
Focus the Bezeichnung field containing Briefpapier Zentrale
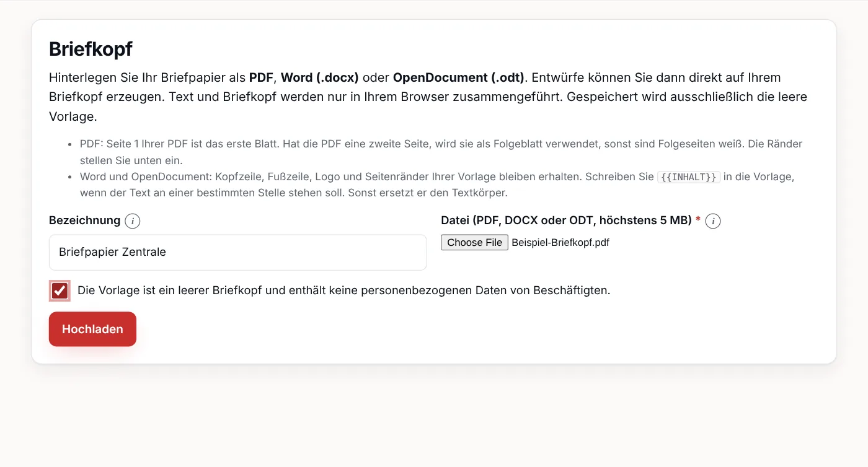tap(238, 252)
